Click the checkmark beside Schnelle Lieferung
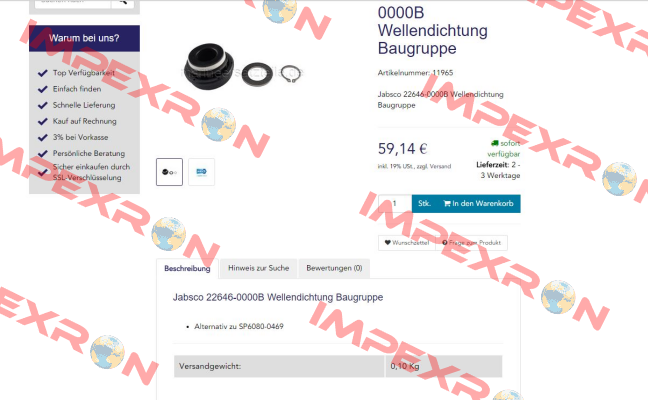Viewport: 648px width, 400px height. click(43, 105)
